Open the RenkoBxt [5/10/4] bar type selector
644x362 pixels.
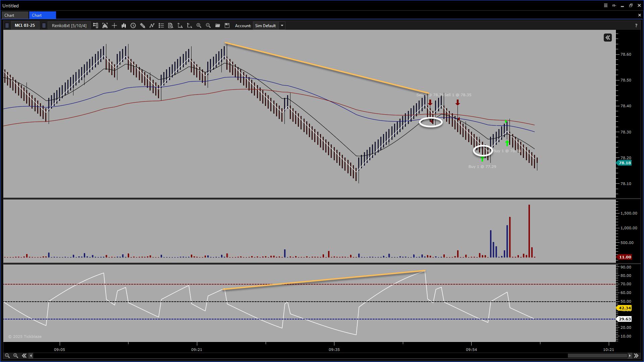click(x=69, y=25)
